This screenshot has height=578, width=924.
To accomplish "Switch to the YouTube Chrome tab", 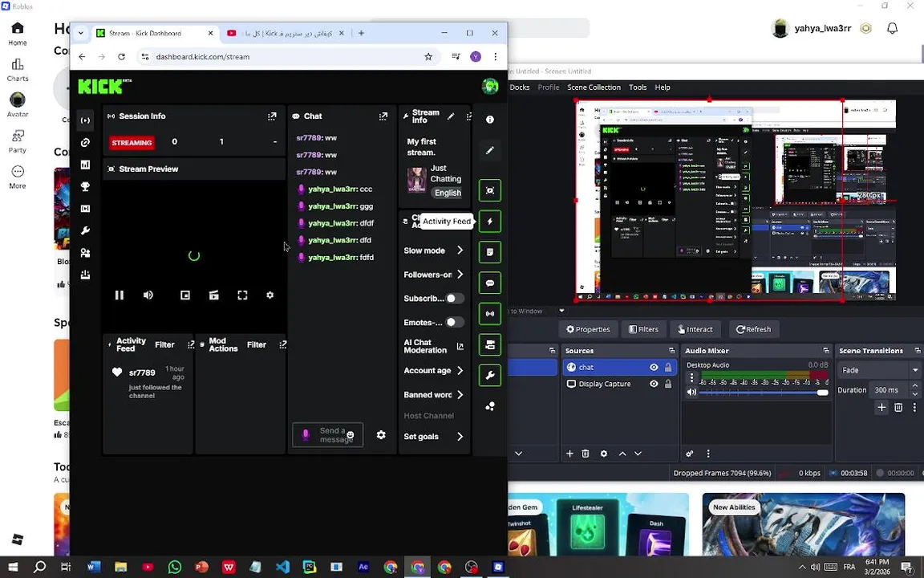I will pyautogui.click(x=286, y=34).
